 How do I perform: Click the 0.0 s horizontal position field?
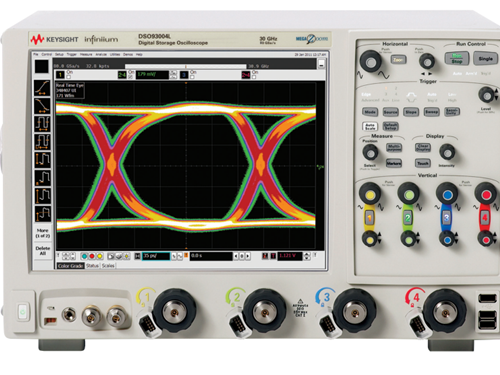[x=211, y=256]
